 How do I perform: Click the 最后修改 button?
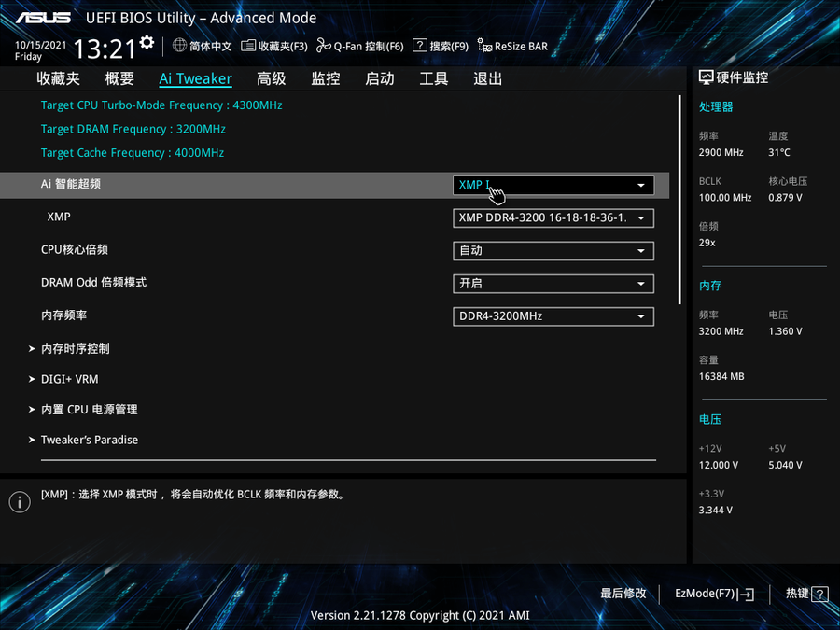pyautogui.click(x=623, y=594)
